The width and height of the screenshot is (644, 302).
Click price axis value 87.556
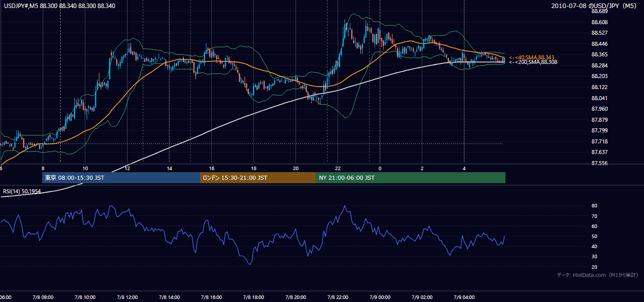599,163
